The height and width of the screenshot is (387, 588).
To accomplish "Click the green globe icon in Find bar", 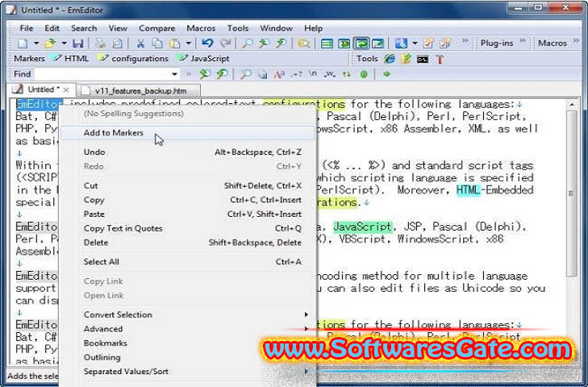I will [x=364, y=74].
